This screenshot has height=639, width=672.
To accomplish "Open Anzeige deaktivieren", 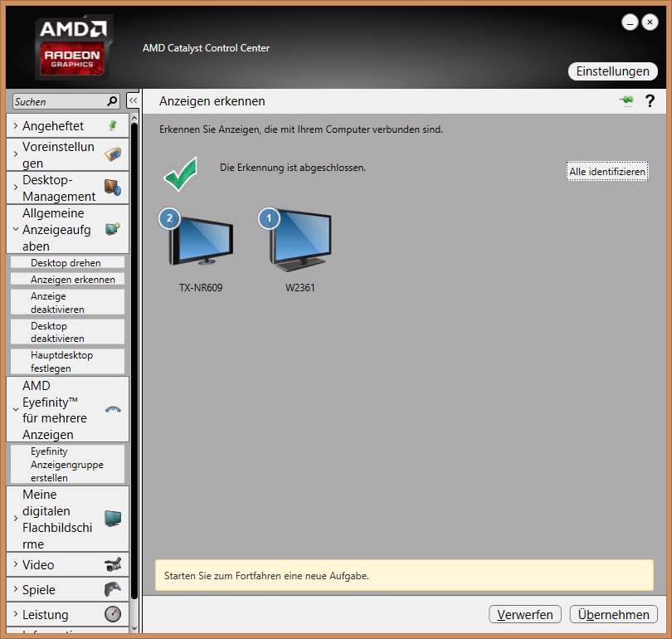I will [x=68, y=302].
